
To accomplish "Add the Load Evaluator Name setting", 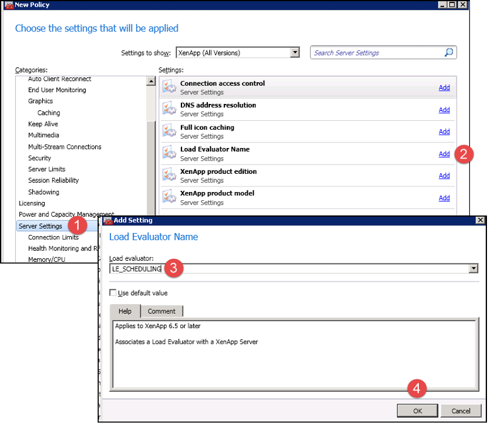I will click(x=444, y=154).
